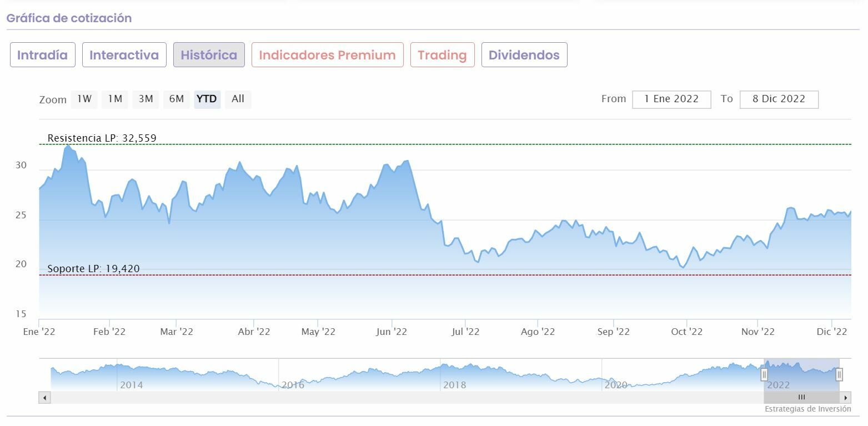The height and width of the screenshot is (426, 868).
Task: Switch to the Interactiva tab
Action: [x=124, y=55]
